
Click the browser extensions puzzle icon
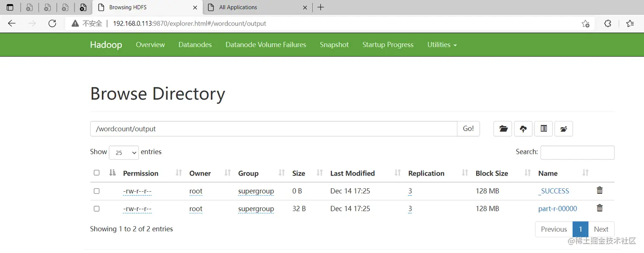point(608,23)
